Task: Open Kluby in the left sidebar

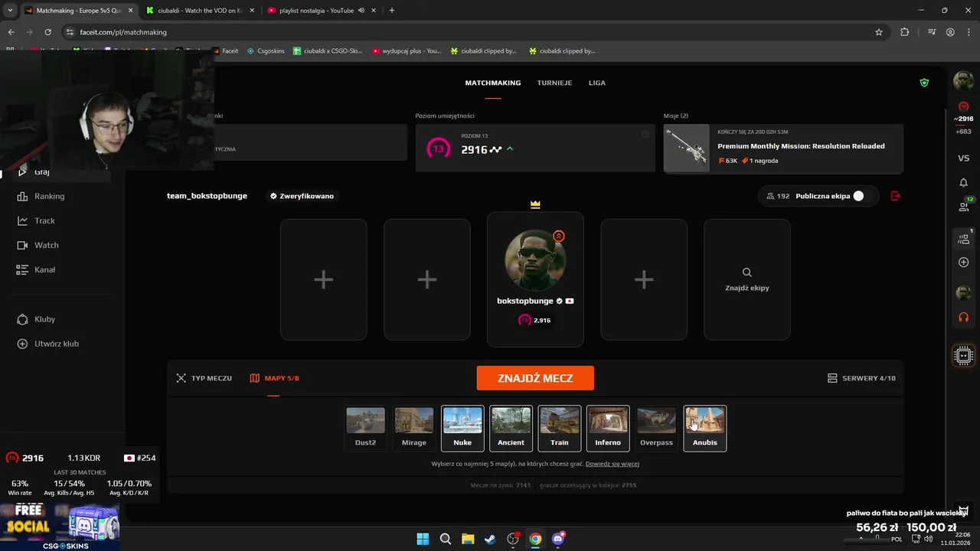Action: (x=44, y=319)
